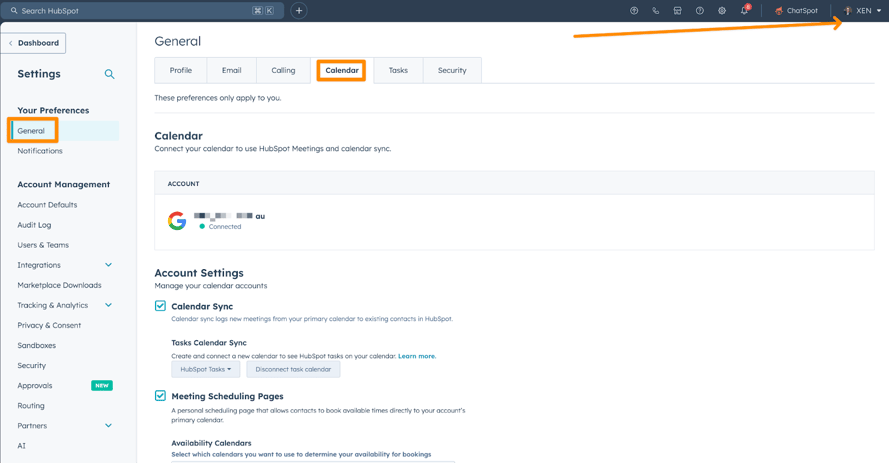Open the calling phone icon
Screen dimensions: 889x463
[655, 11]
